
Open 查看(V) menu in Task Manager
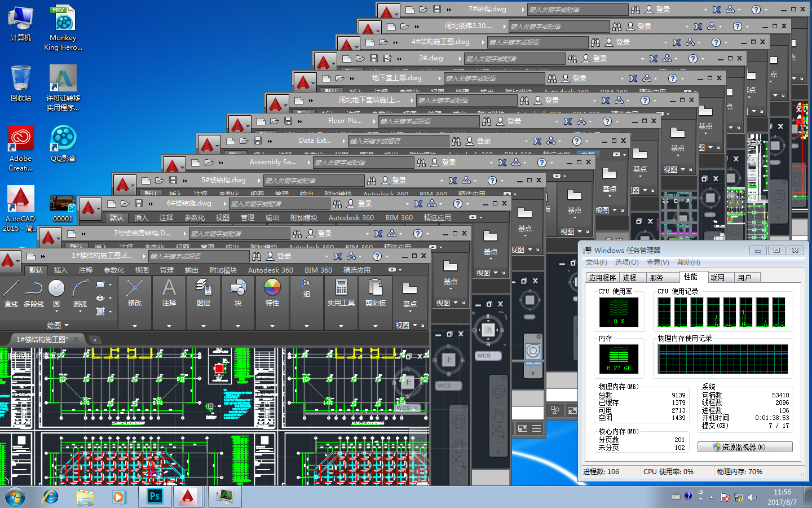[x=657, y=262]
